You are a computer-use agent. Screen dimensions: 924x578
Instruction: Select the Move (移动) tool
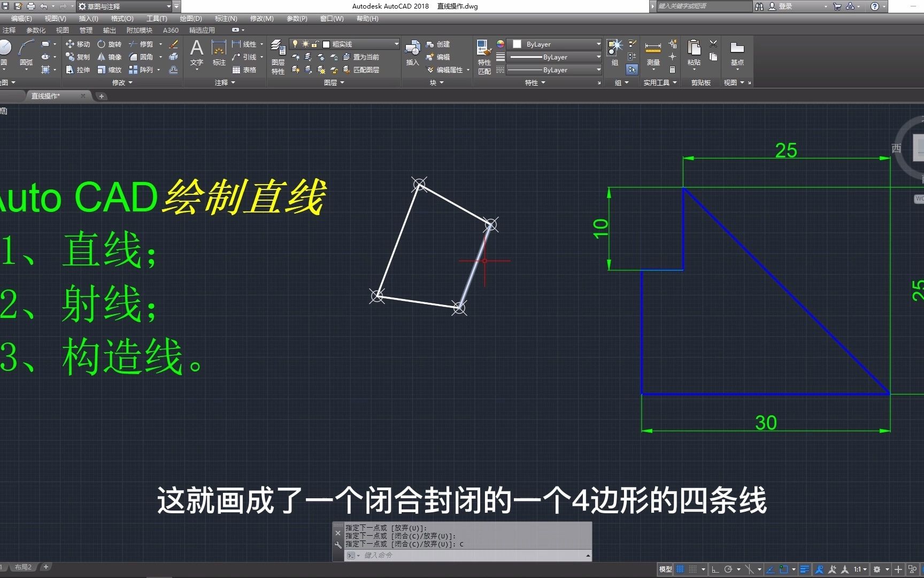pos(78,44)
